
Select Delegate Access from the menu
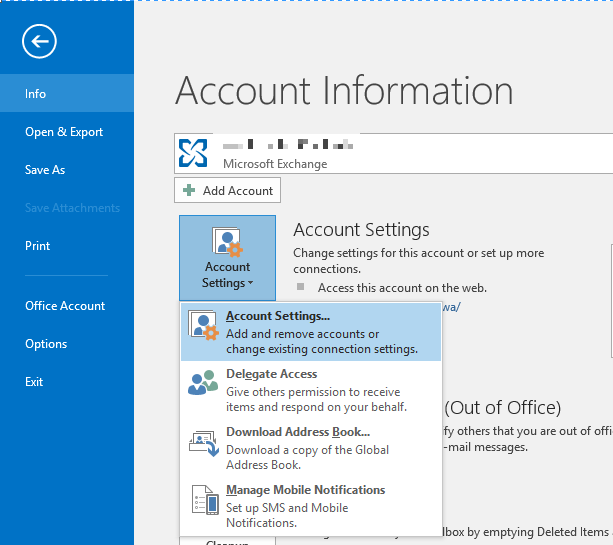coord(311,390)
